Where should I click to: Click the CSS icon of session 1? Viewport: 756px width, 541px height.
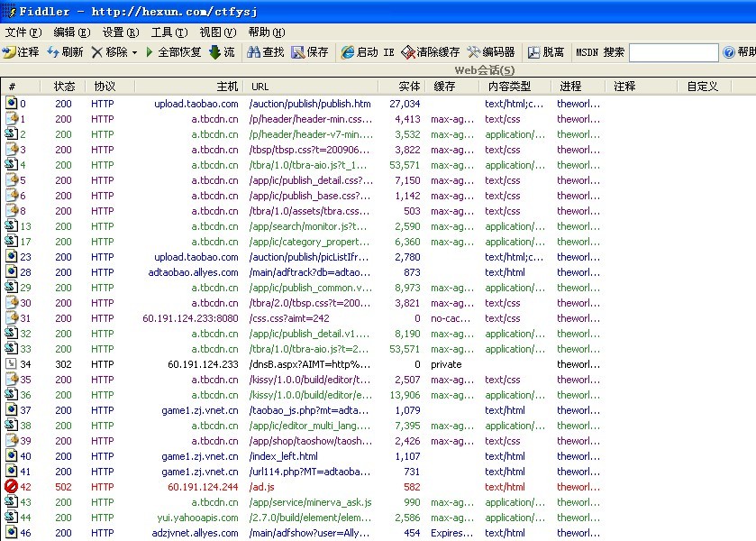point(11,118)
